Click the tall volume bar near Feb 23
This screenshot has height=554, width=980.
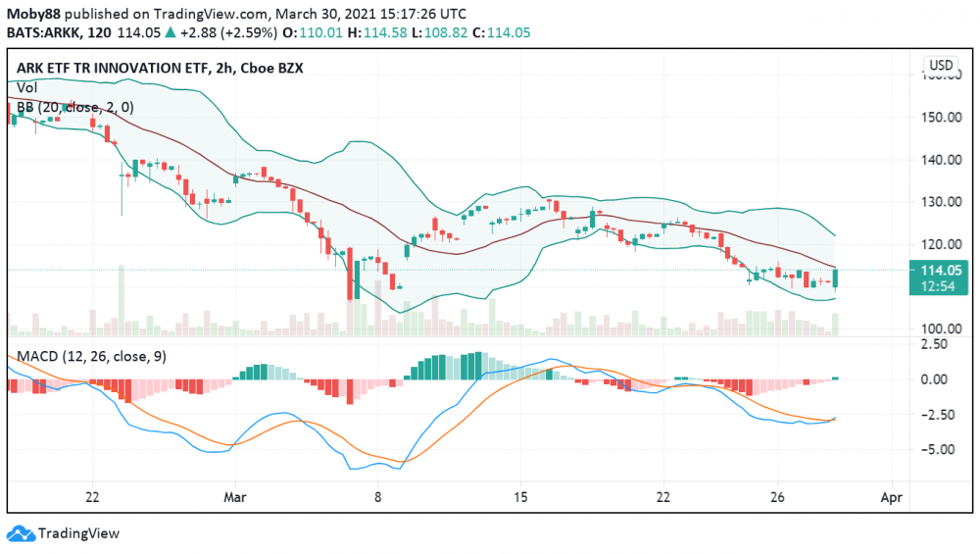pyautogui.click(x=122, y=301)
